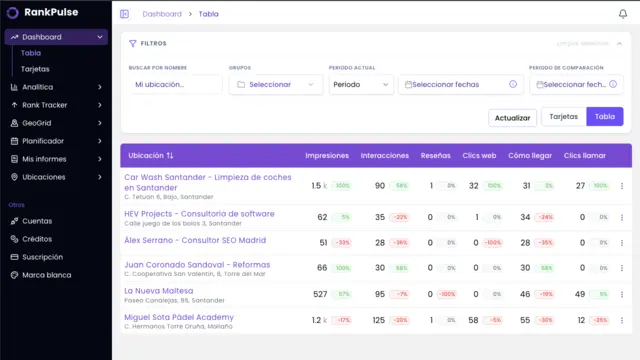Click the Reseñas column header
Screen dimensions: 640x360
pyautogui.click(x=436, y=156)
